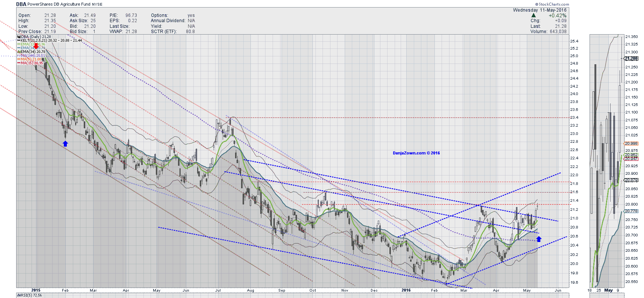Click the 25 date label under mini chart

click(599, 290)
